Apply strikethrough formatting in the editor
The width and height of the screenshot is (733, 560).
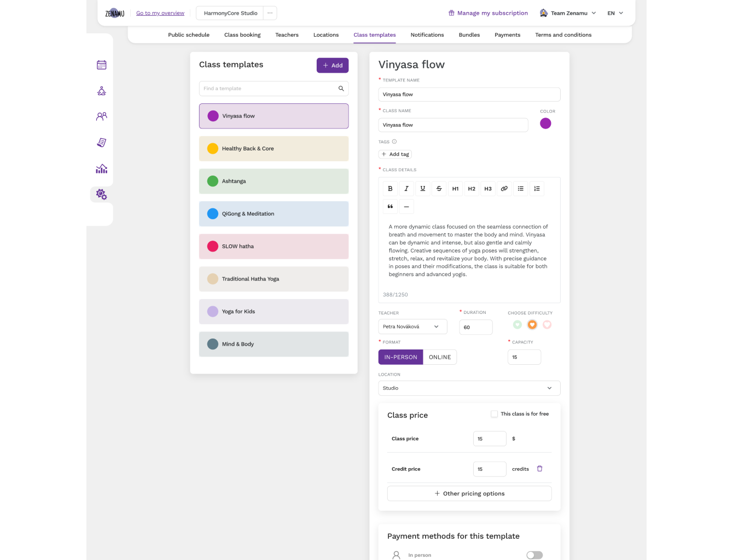pos(439,189)
